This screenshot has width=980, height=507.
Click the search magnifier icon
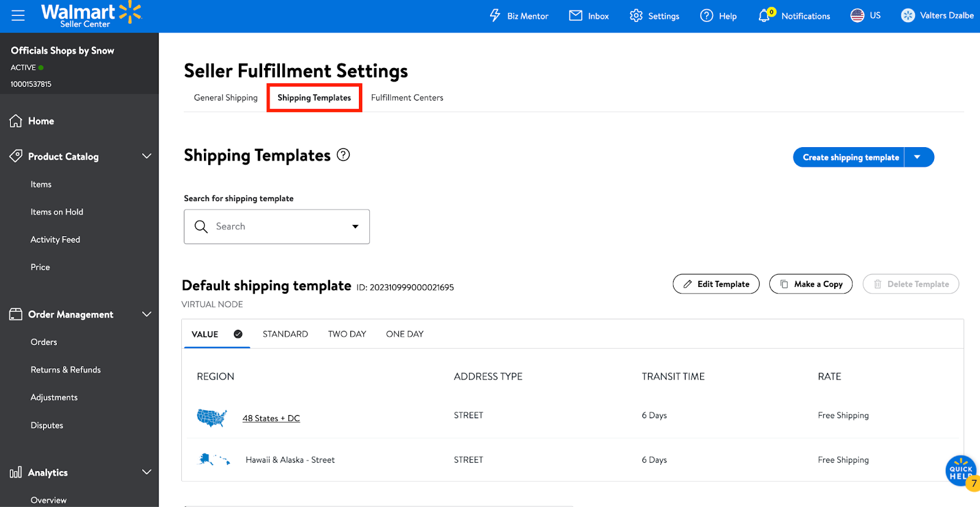coord(201,226)
